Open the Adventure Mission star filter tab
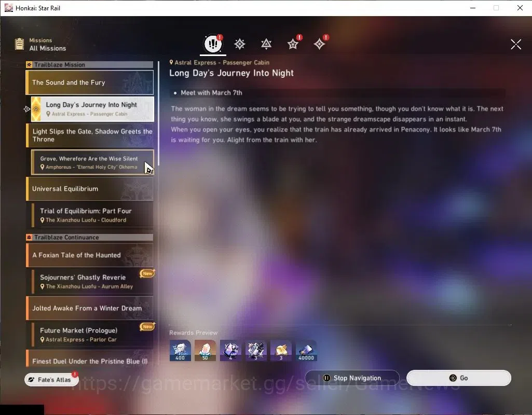Viewport: 532px width, 415px height. tap(293, 44)
